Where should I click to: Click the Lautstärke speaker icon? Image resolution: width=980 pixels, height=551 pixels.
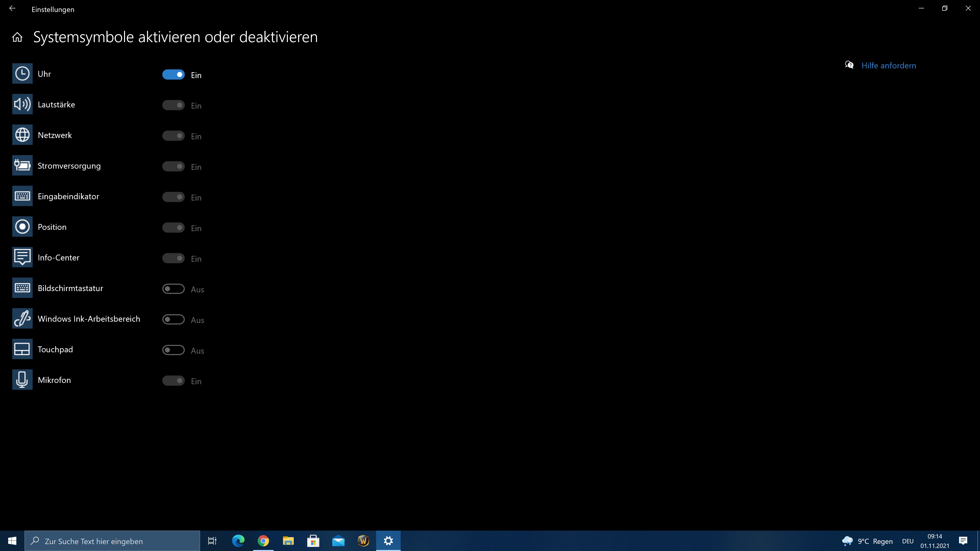22,104
